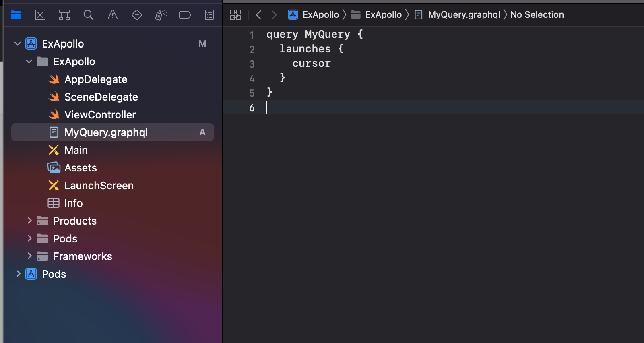The height and width of the screenshot is (343, 644).
Task: Click the ViewController Swift icon
Action: click(54, 114)
